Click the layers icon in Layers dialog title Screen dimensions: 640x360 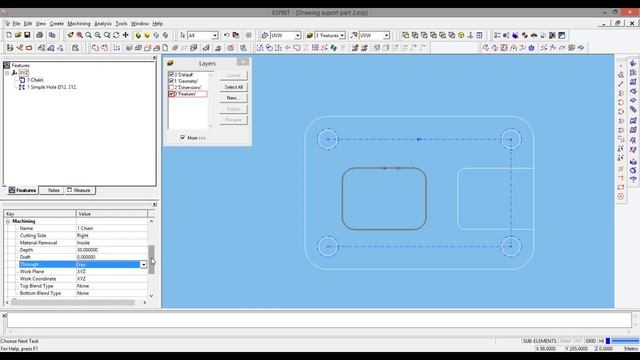tap(170, 63)
